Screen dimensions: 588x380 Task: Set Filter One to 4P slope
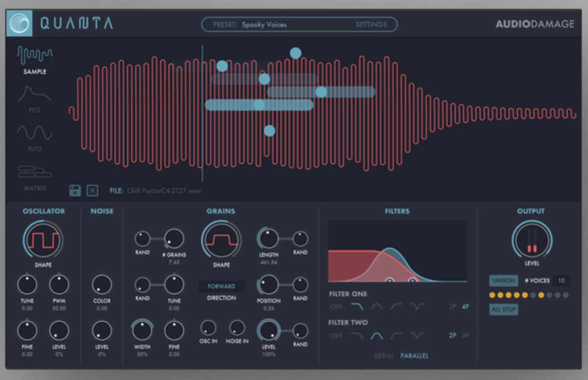465,307
